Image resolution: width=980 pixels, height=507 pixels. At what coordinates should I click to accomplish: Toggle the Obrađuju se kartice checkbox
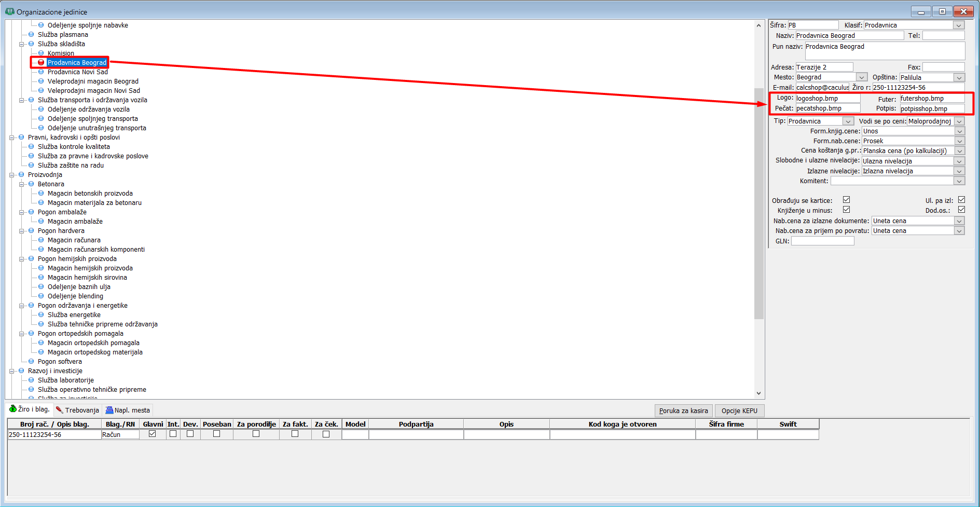(846, 200)
